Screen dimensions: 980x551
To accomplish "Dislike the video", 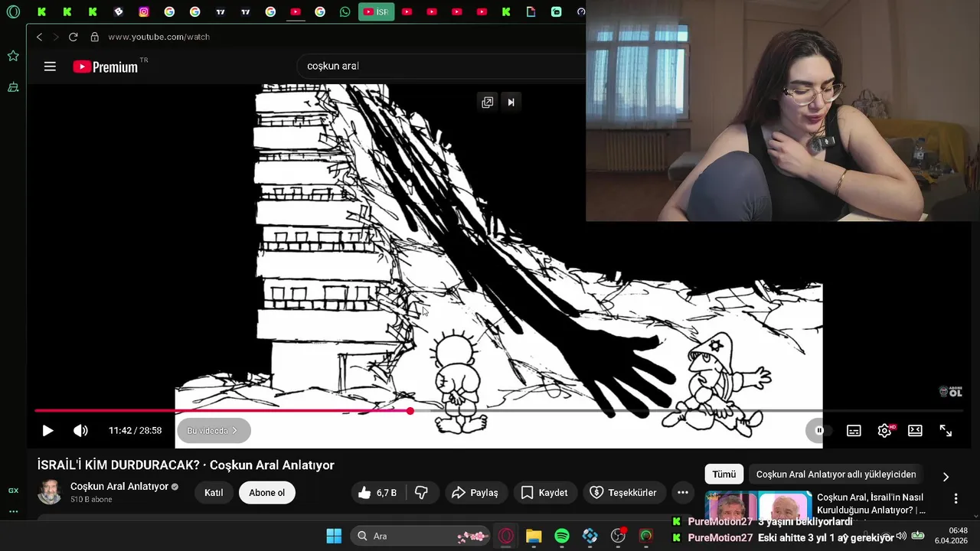I will (422, 493).
